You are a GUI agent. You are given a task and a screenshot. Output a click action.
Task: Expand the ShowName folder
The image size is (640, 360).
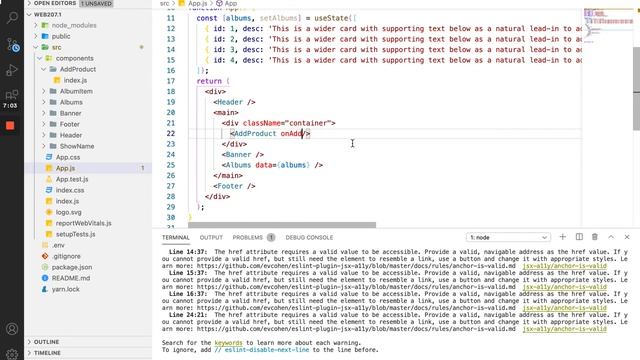click(x=77, y=147)
